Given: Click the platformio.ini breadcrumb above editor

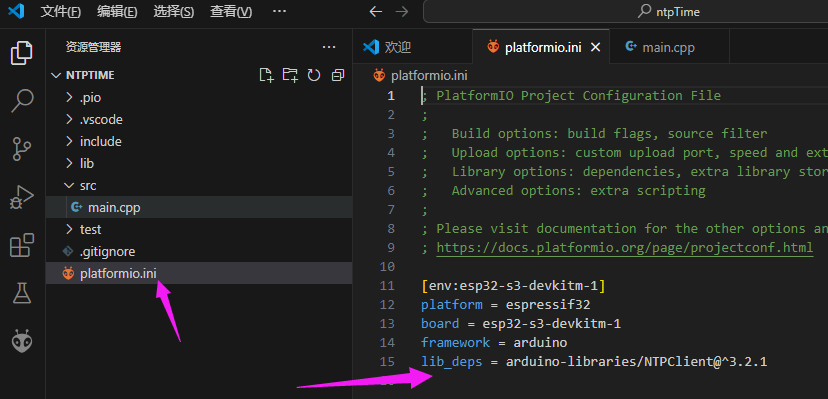Looking at the screenshot, I should click(420, 75).
